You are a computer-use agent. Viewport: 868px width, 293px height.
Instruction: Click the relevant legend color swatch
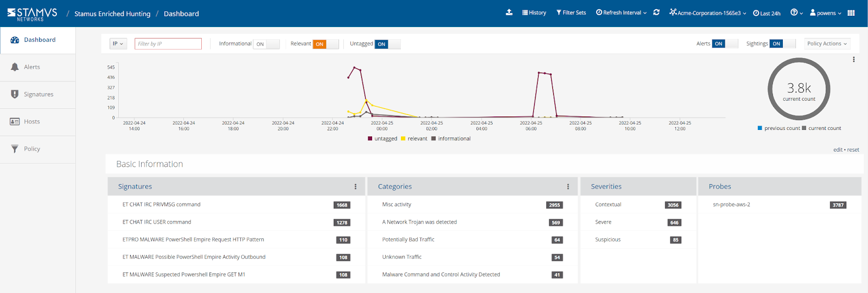(403, 139)
